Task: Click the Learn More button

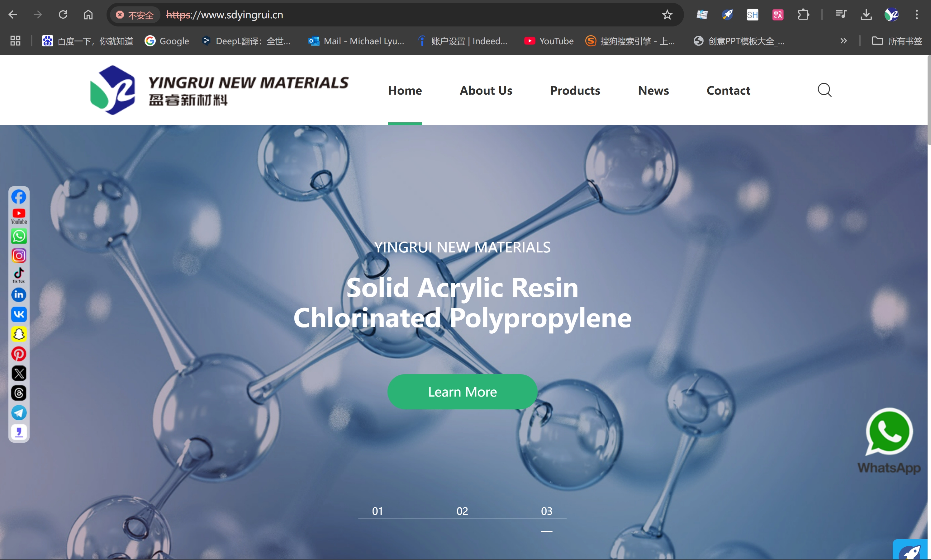Action: pos(462,392)
